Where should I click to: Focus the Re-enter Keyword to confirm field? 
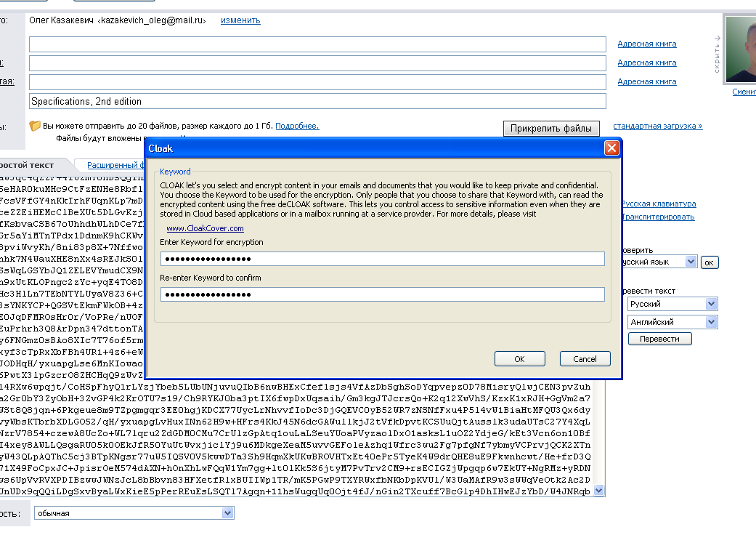[382, 294]
